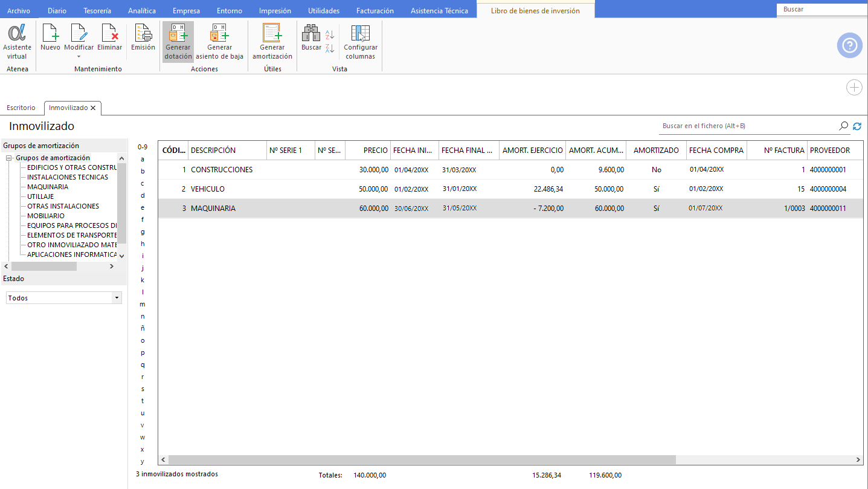Sort by FECHA COMPRA column header

click(717, 151)
